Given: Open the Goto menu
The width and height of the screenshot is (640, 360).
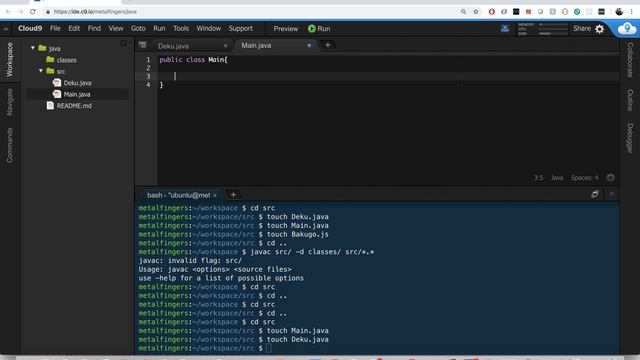Looking at the screenshot, I should tap(138, 29).
